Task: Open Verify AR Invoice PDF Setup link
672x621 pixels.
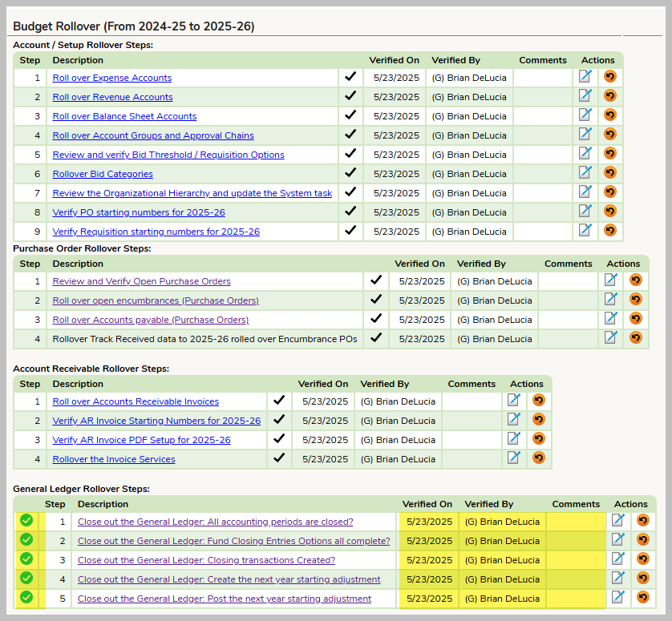Action: point(141,441)
